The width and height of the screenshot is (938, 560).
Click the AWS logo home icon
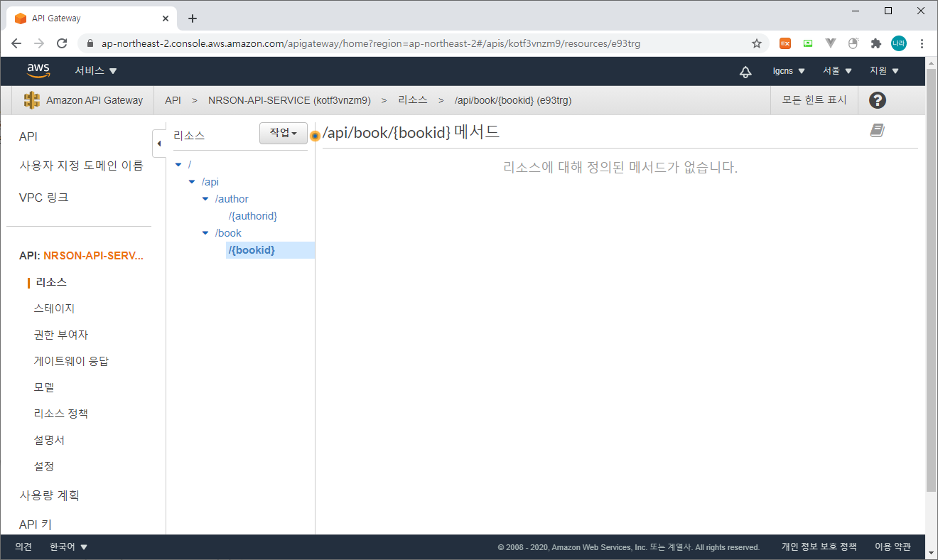tap(38, 70)
